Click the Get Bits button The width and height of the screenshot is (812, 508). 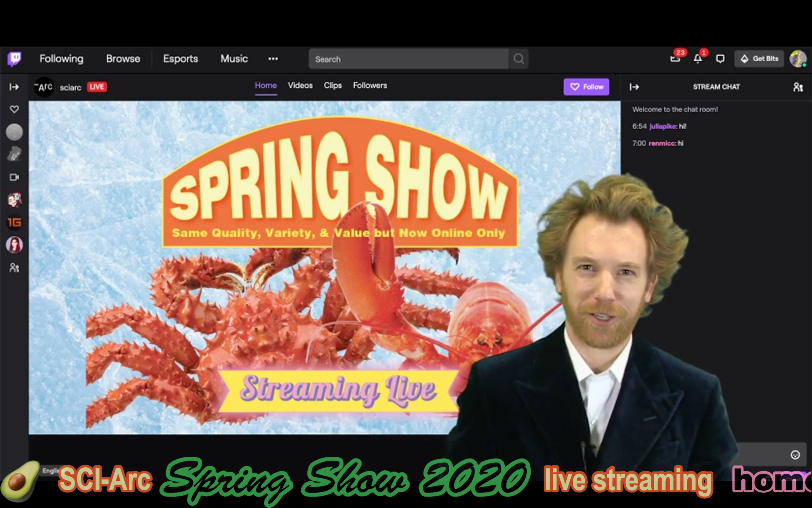pos(759,59)
